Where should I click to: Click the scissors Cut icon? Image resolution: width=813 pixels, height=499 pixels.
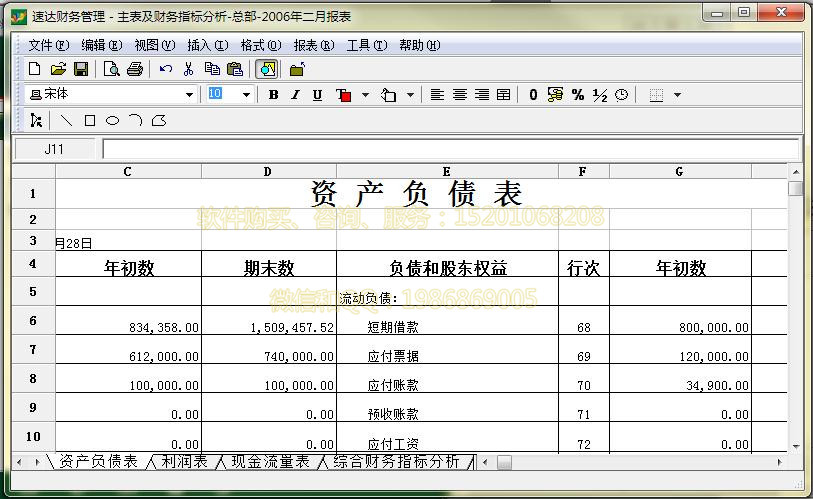188,69
